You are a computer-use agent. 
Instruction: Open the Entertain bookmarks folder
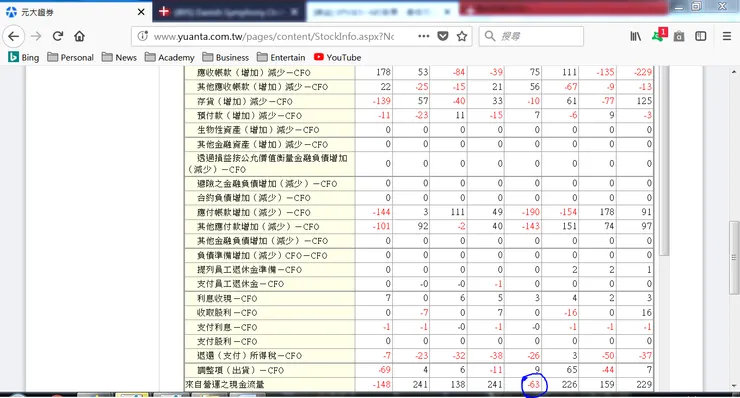point(281,58)
